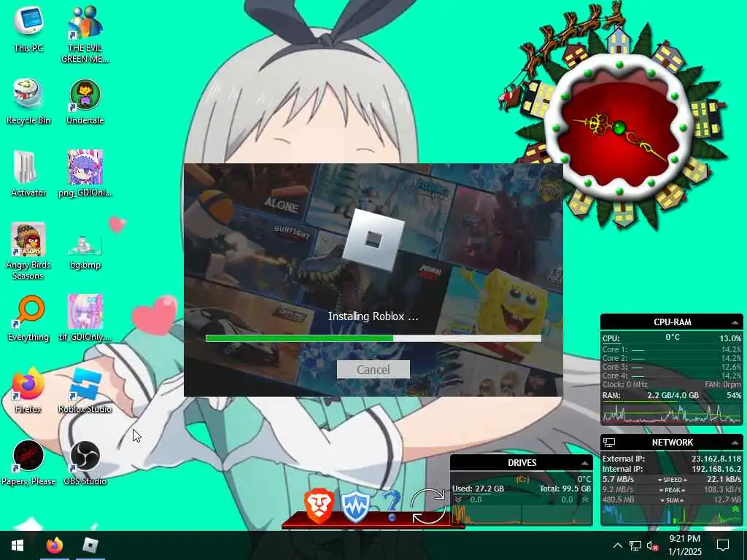
Task: Click the SPEED selector in Network widget
Action: coord(672,480)
